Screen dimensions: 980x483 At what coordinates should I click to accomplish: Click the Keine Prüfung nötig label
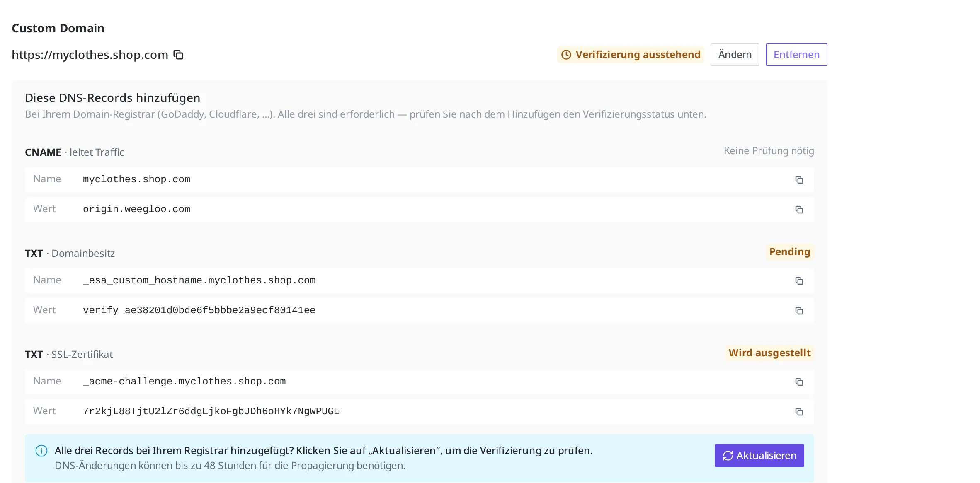tap(769, 151)
